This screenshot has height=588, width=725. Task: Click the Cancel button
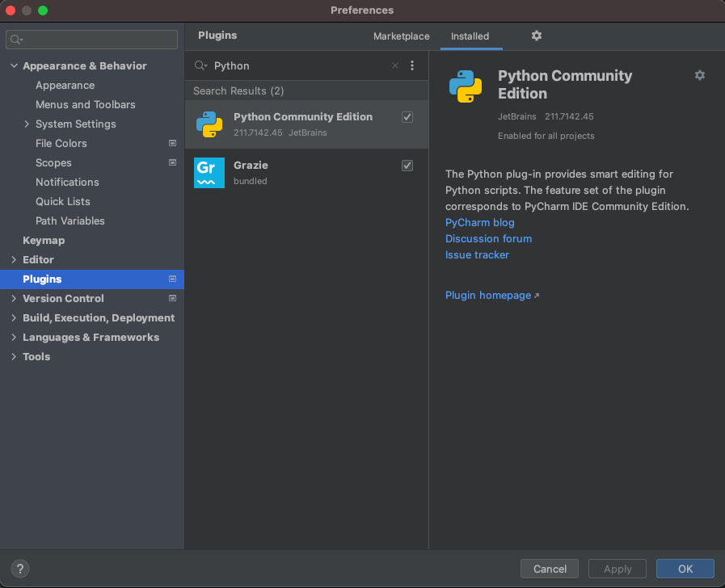tap(550, 569)
